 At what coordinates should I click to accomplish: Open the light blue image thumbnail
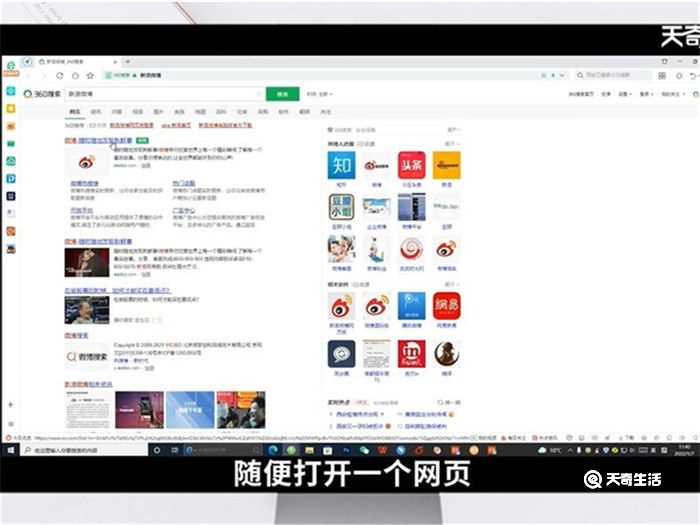click(190, 410)
